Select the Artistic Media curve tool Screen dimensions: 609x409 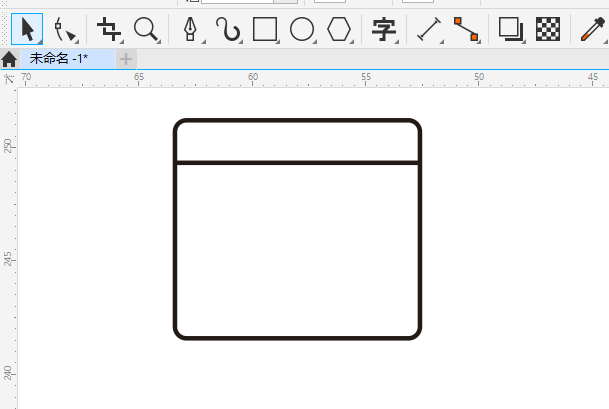pos(228,29)
